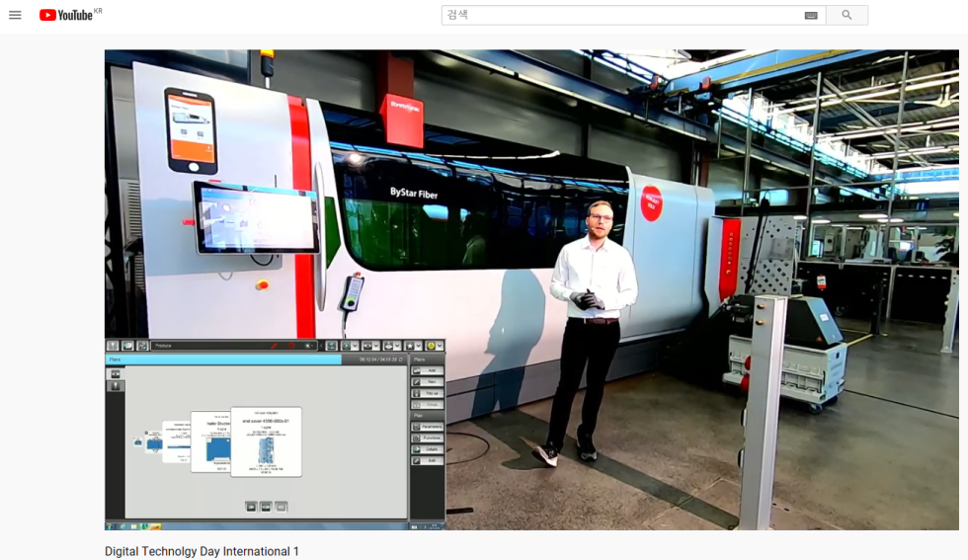This screenshot has width=968, height=560.
Task: Open Windows Start button in embedded taskbar
Action: coord(110,526)
